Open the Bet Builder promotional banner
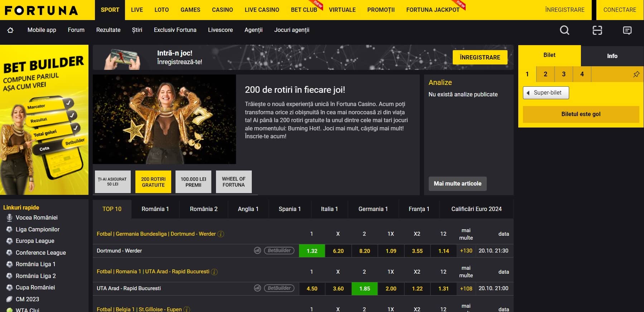The image size is (644, 312). tap(44, 120)
